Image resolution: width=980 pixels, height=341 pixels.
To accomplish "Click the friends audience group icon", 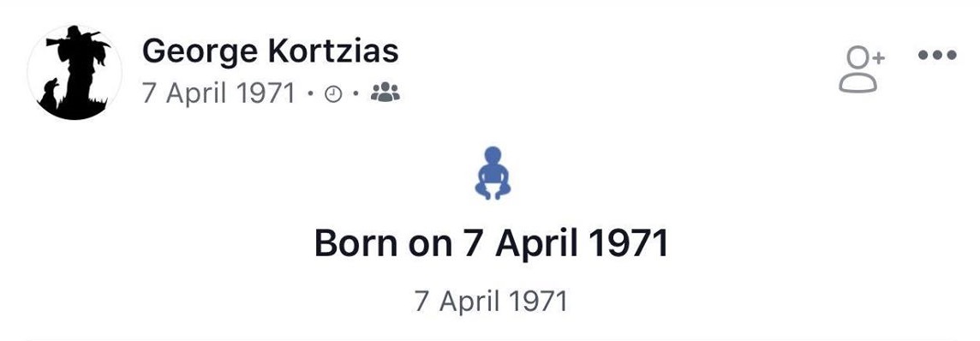I will tap(385, 93).
